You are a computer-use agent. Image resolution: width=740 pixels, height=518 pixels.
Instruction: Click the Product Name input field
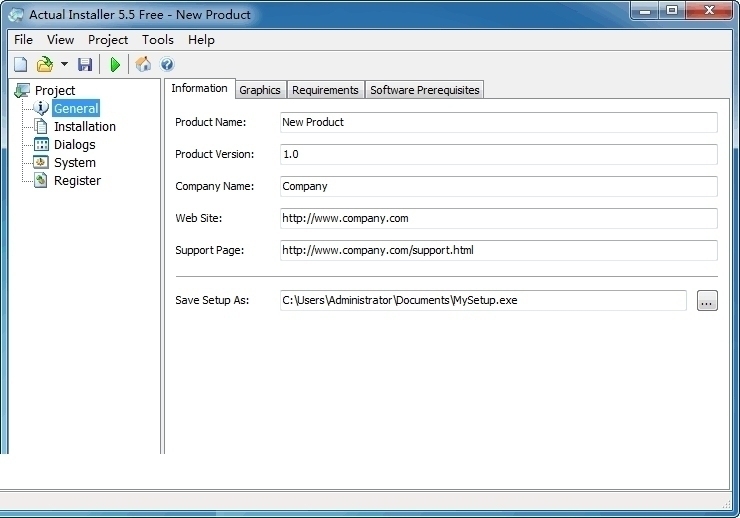(498, 122)
